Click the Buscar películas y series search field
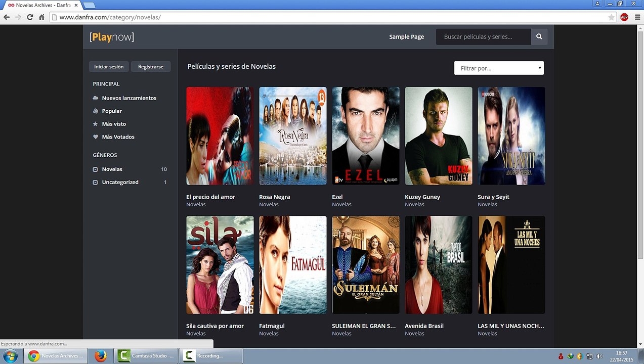The height and width of the screenshot is (364, 644). coord(484,37)
